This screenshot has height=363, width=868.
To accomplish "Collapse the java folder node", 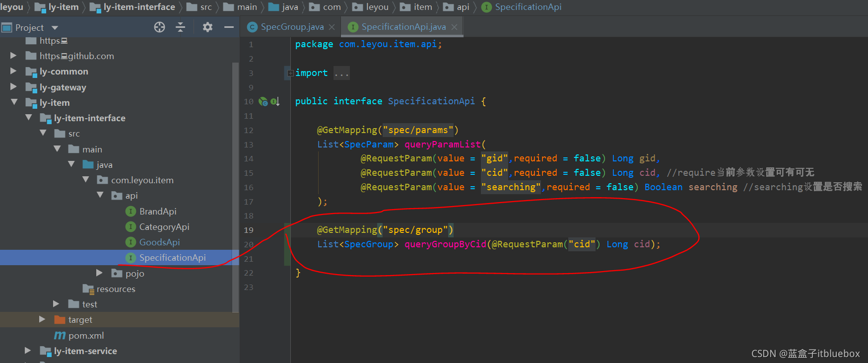I will tap(71, 164).
